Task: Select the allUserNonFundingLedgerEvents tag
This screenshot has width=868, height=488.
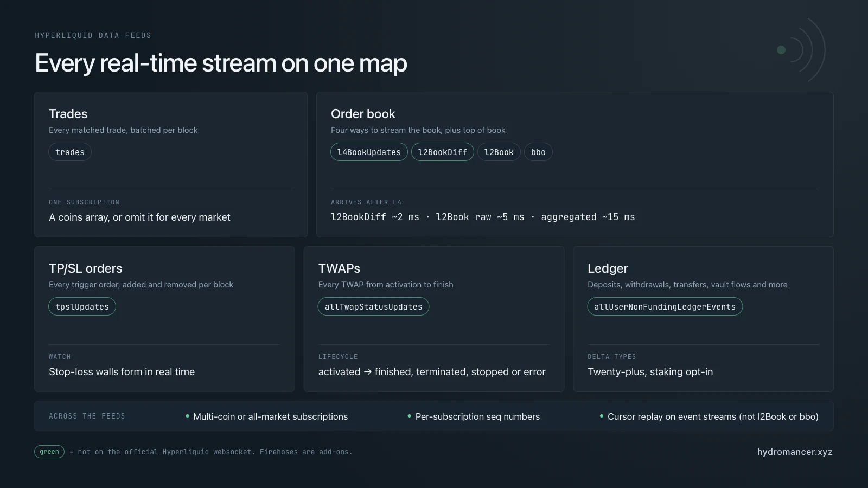Action: [665, 307]
